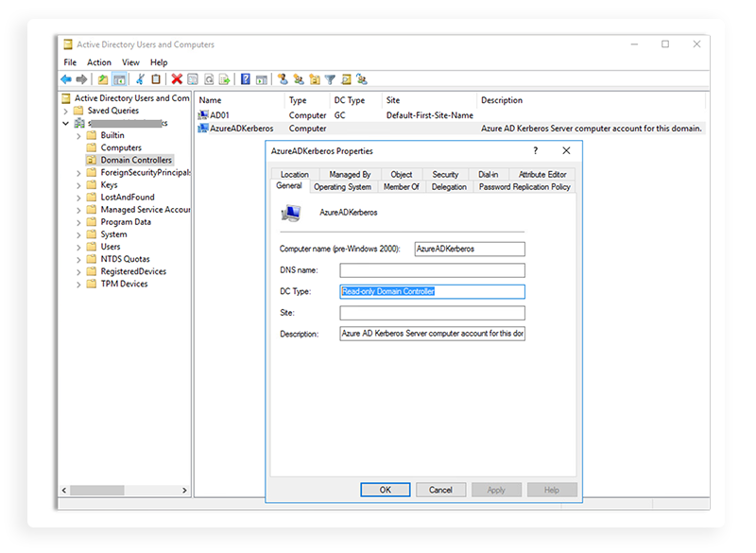Open the Object tab
The image size is (756, 553).
pyautogui.click(x=402, y=174)
